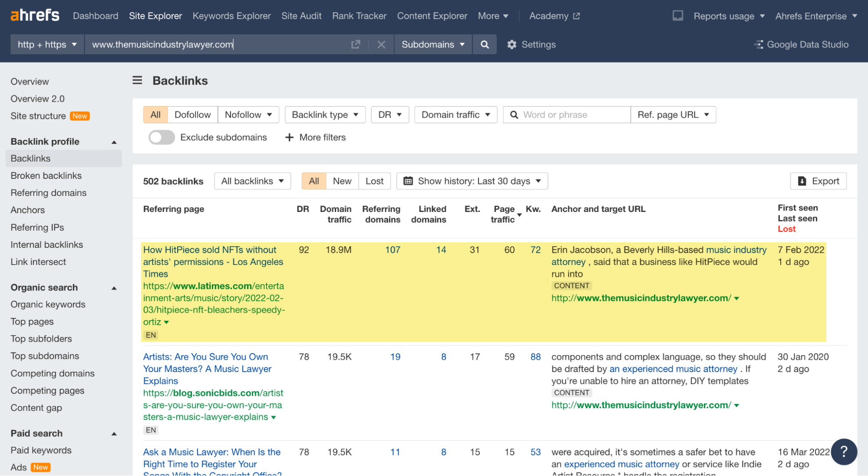Screen dimensions: 868x476
Task: Click the plus icon for More filters
Action: pyautogui.click(x=289, y=137)
